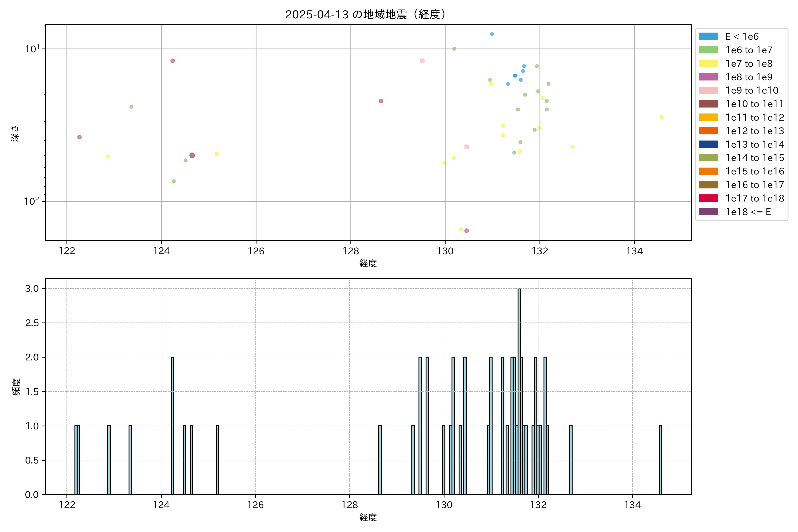Click the histogram bar of height 2 near longitude 124.2

[x=172, y=425]
